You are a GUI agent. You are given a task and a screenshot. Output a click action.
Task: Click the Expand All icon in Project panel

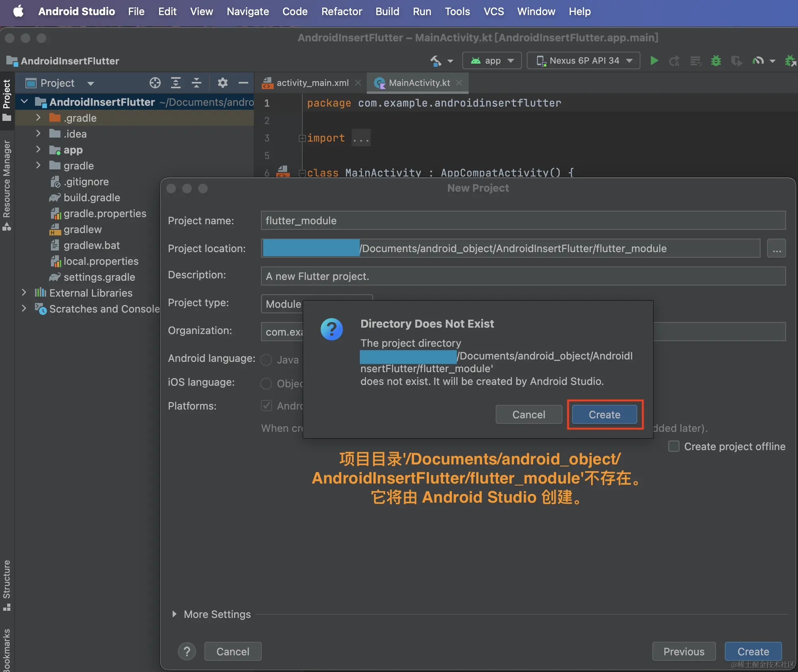coord(175,83)
